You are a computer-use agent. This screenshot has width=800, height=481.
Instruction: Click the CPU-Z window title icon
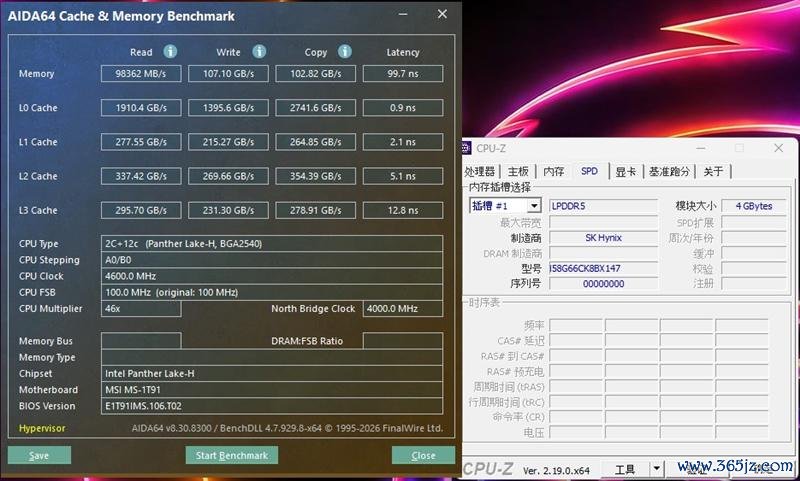point(466,148)
